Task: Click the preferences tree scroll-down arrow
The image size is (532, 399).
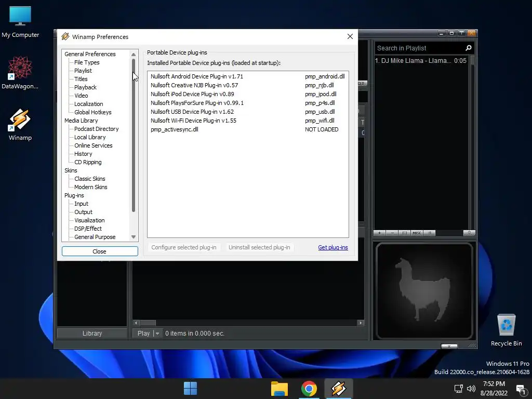Action: 134,237
